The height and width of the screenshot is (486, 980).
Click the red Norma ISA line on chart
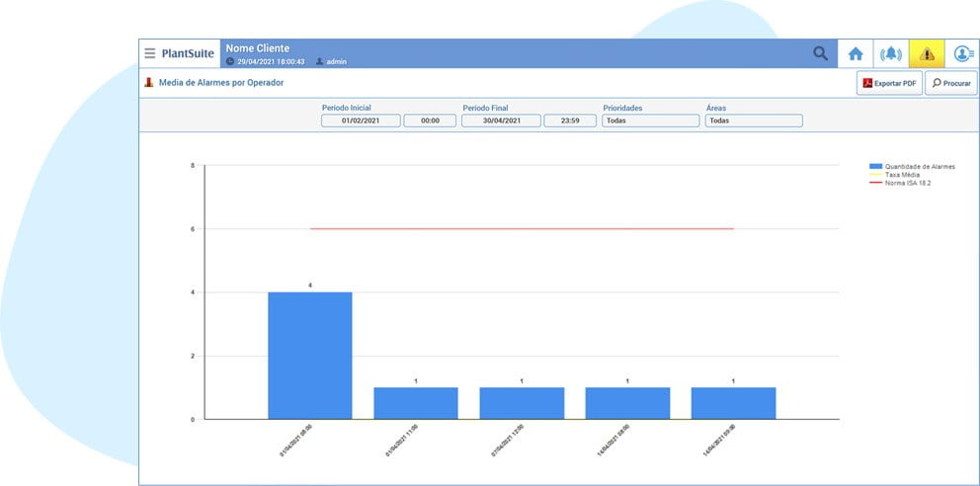click(522, 228)
